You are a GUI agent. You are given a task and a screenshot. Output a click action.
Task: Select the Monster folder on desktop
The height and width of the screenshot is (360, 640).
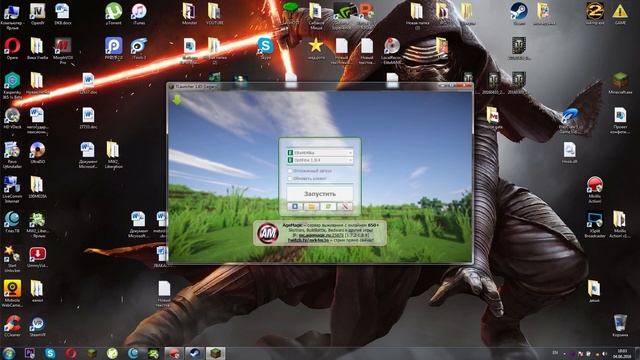[189, 14]
